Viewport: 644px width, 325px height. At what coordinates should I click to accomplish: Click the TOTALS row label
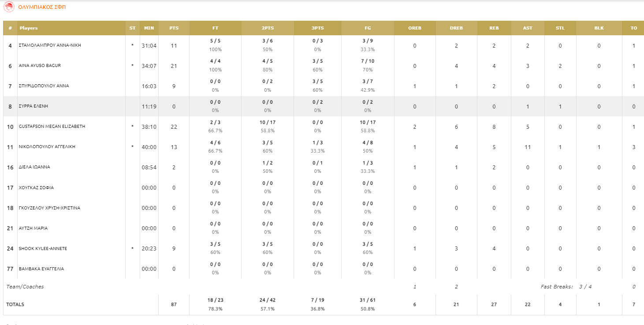pyautogui.click(x=15, y=305)
